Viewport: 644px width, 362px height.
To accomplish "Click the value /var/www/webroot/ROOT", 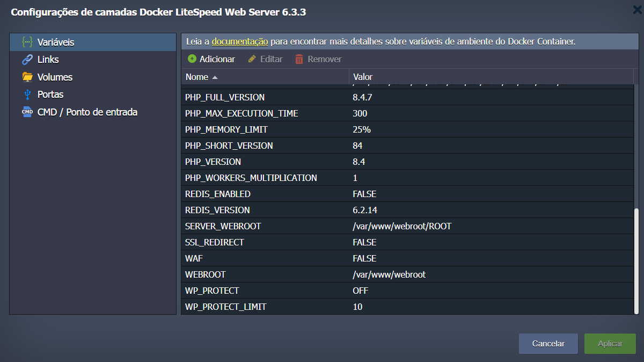I will pos(402,226).
